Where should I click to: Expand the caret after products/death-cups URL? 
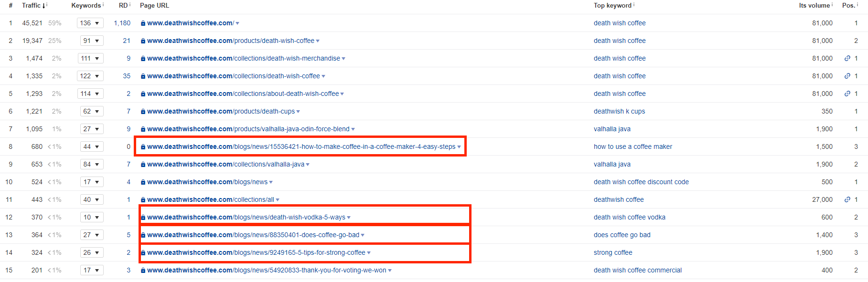point(298,112)
